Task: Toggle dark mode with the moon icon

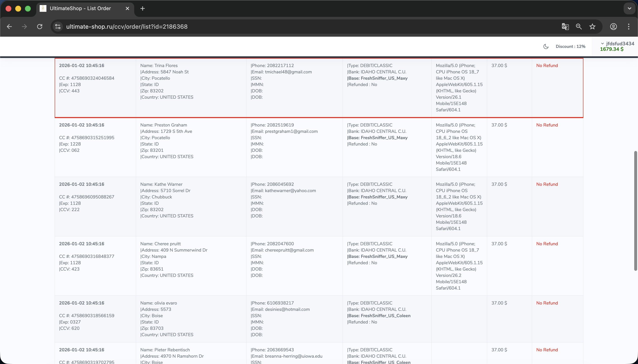Action: (x=546, y=46)
